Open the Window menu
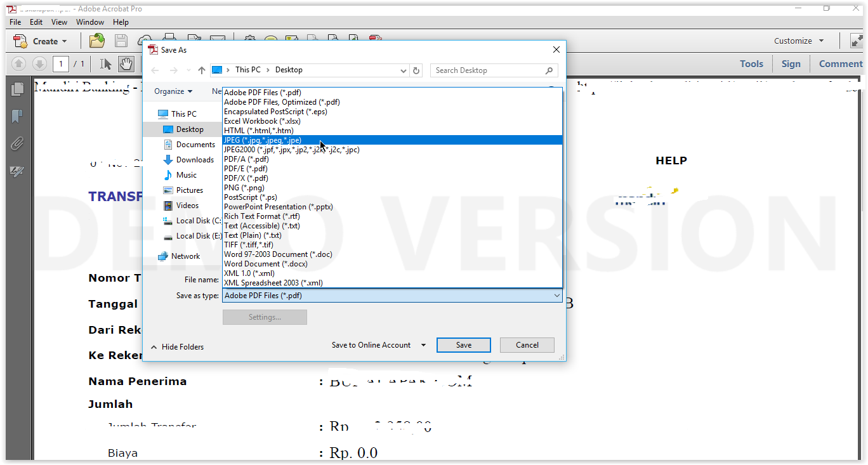This screenshot has height=465, width=868. click(x=89, y=22)
